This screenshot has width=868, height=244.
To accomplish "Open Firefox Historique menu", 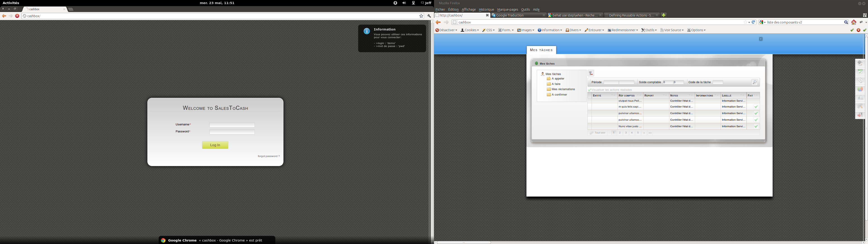I will [486, 10].
